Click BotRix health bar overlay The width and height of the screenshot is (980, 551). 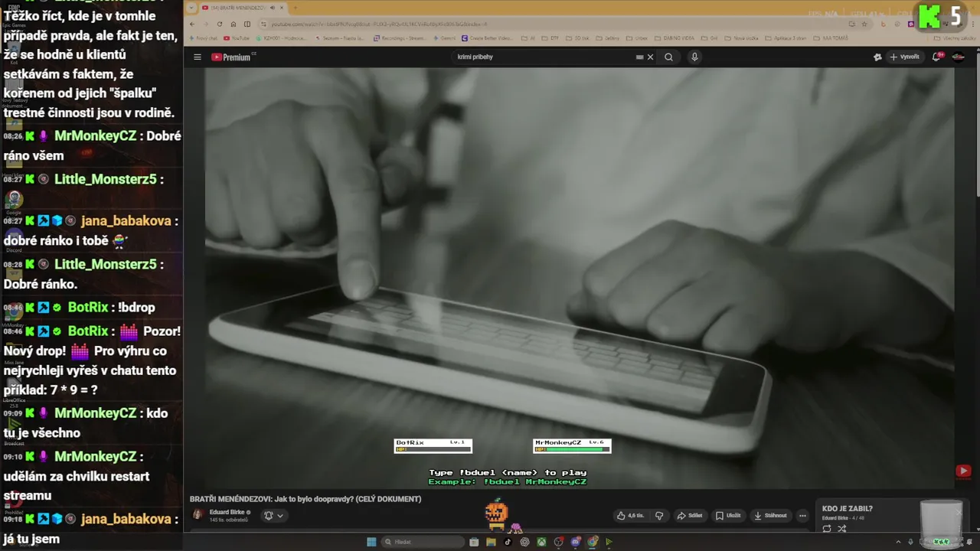[433, 445]
